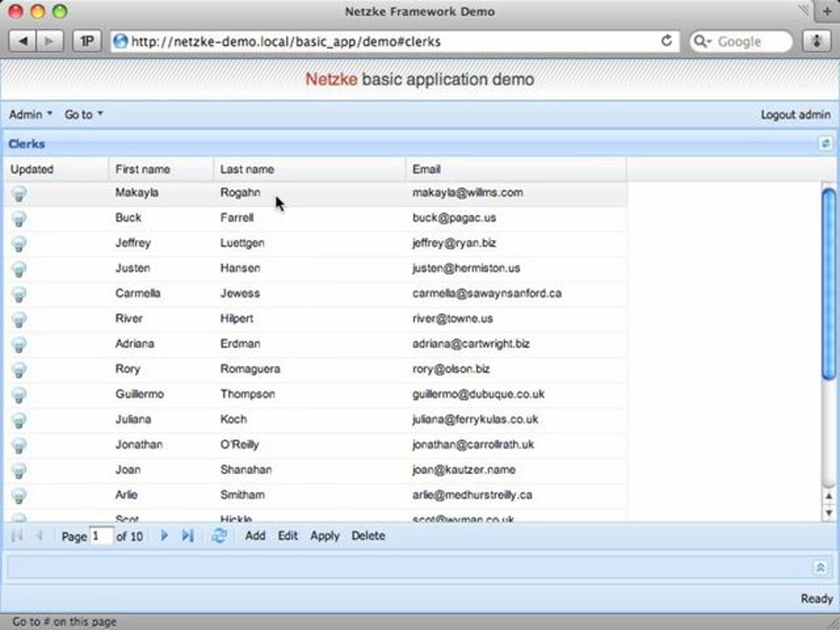The width and height of the screenshot is (840, 630).
Task: Go to previous page of the grid
Action: click(x=39, y=536)
